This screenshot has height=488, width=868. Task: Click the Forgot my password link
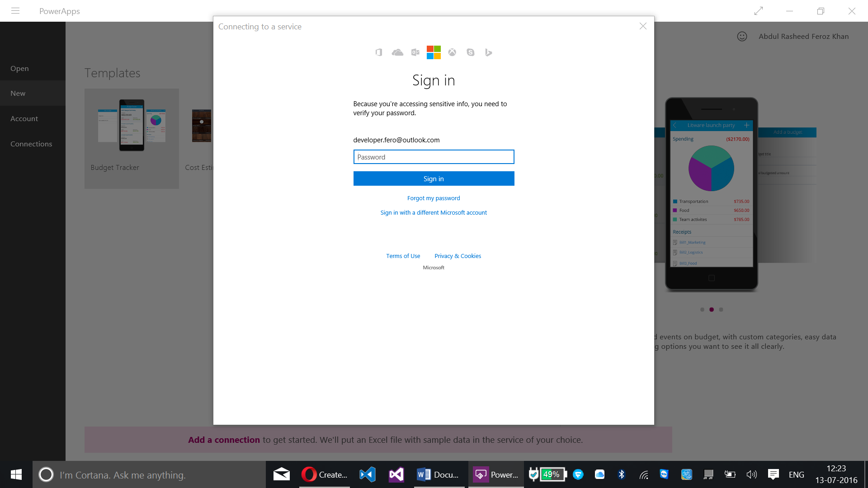pyautogui.click(x=434, y=198)
